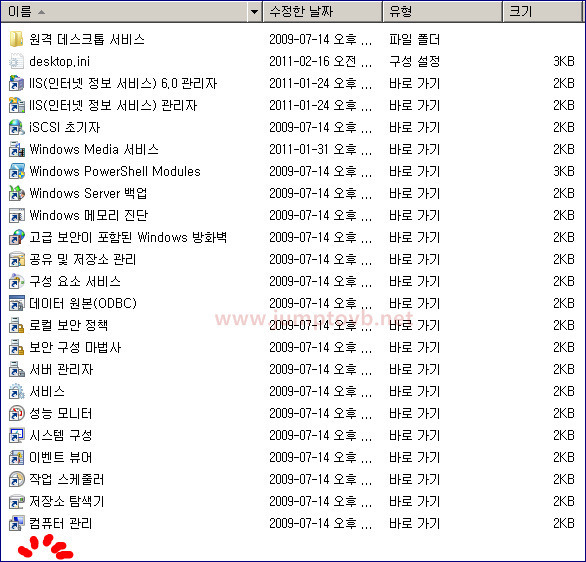Click the '바로 가기' type of 서비스 row
The image size is (586, 562).
click(414, 392)
